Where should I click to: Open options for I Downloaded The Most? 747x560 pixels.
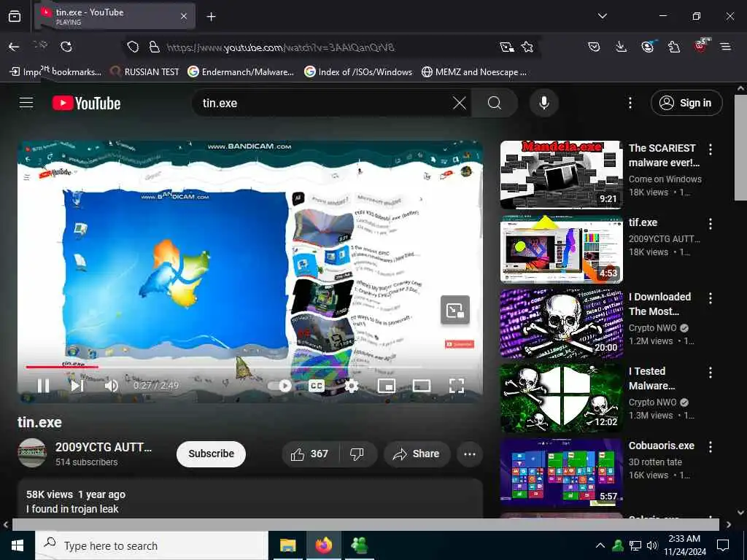tap(711, 298)
